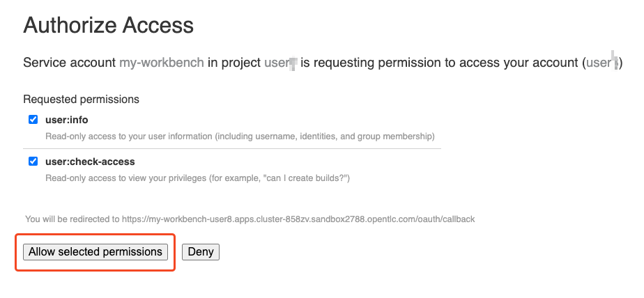Click the user:check-access permission label
644x298 pixels.
(x=85, y=162)
